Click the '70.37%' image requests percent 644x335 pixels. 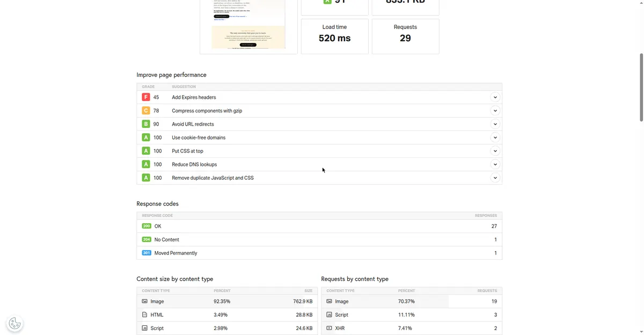(x=406, y=301)
